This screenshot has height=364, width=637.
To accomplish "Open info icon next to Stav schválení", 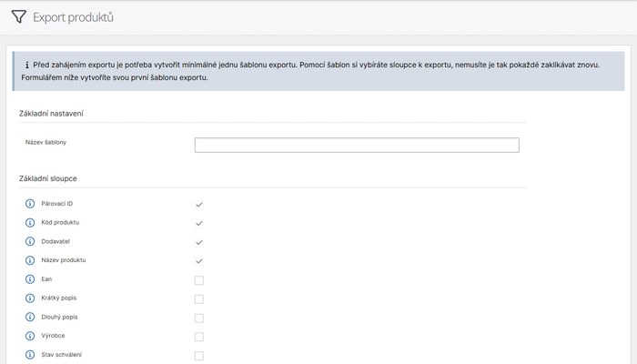I will pyautogui.click(x=30, y=355).
